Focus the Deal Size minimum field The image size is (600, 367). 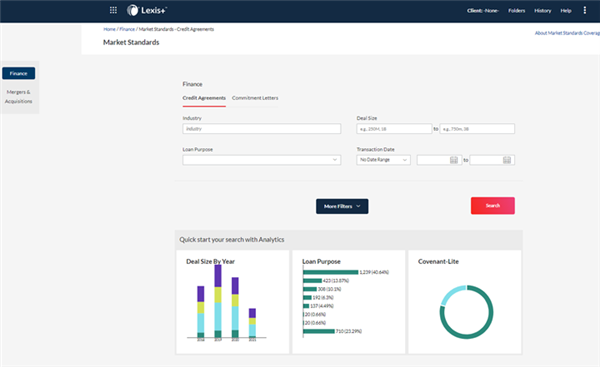pos(394,129)
